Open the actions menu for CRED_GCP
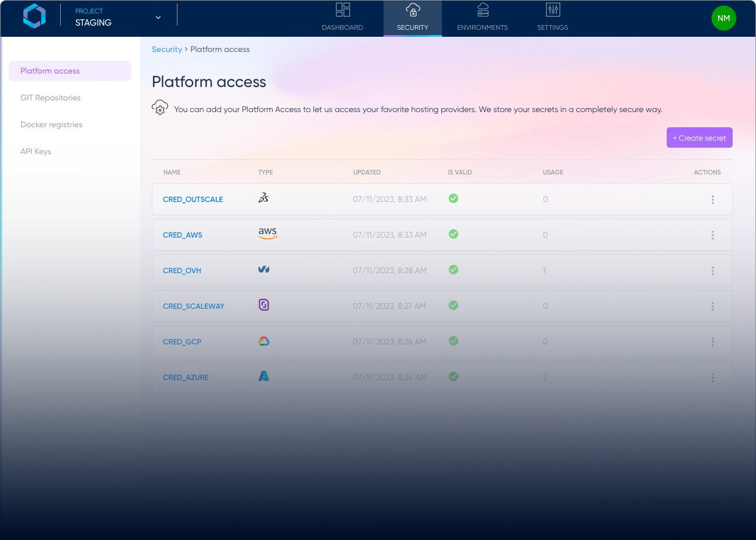The image size is (756, 540). click(713, 342)
